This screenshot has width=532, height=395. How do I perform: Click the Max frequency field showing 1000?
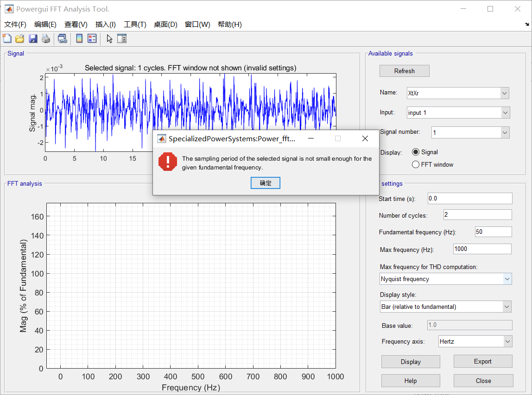click(x=482, y=249)
